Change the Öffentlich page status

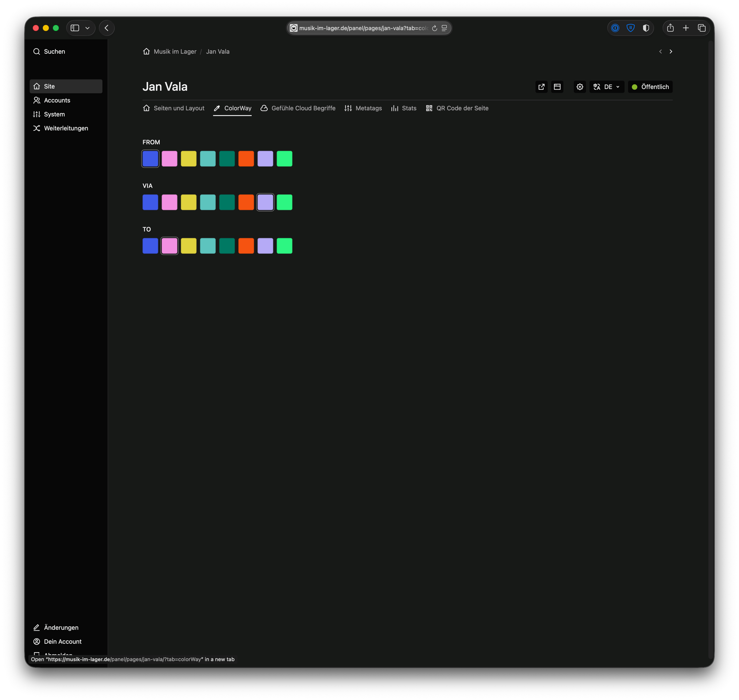click(x=650, y=86)
